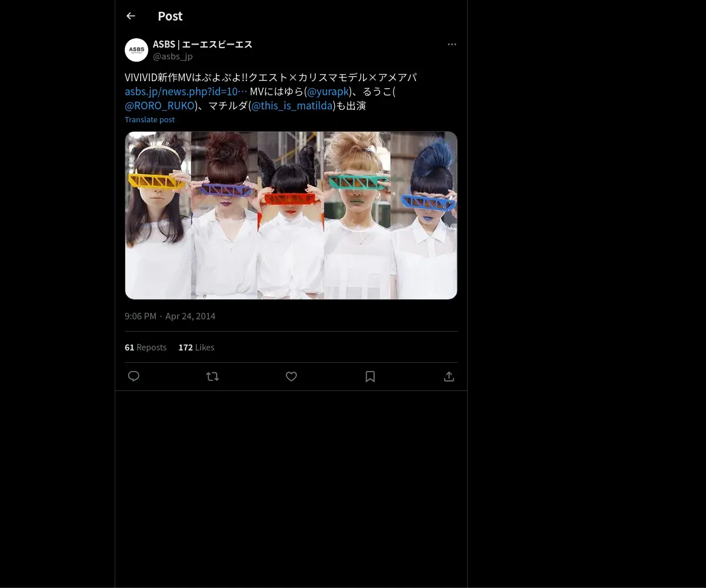Click the 9:06 PM Apr 24, 2014 timestamp
Viewport: 706px width, 588px height.
170,316
